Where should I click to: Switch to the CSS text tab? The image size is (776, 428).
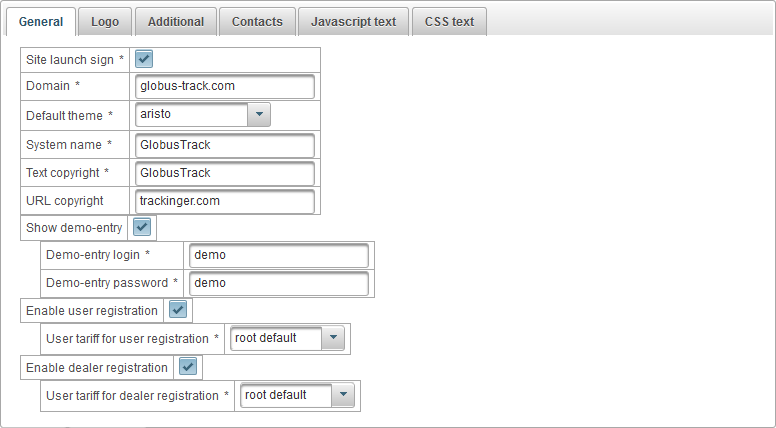pyautogui.click(x=449, y=21)
